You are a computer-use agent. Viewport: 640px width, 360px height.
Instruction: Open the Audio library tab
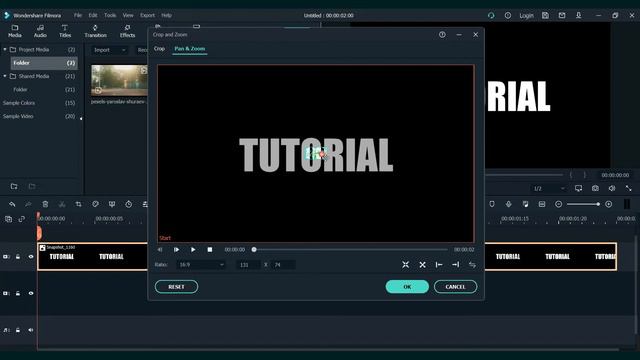click(x=40, y=31)
